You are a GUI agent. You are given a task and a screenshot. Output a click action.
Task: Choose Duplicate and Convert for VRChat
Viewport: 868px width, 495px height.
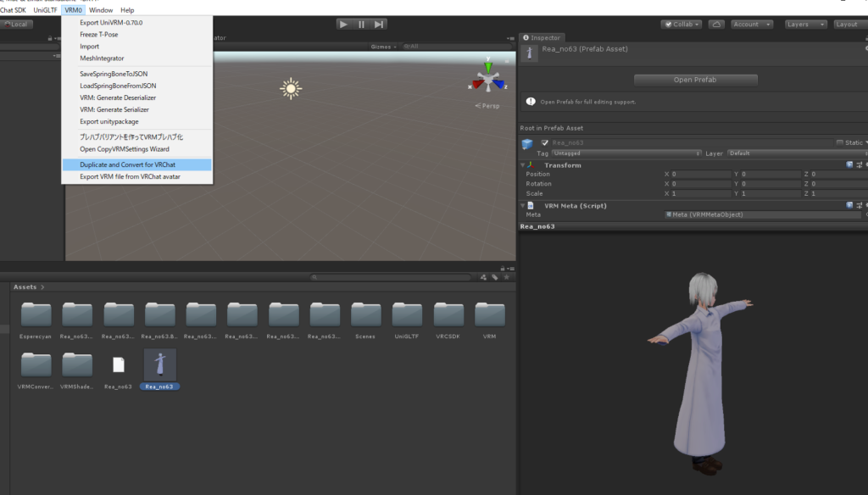(x=136, y=164)
